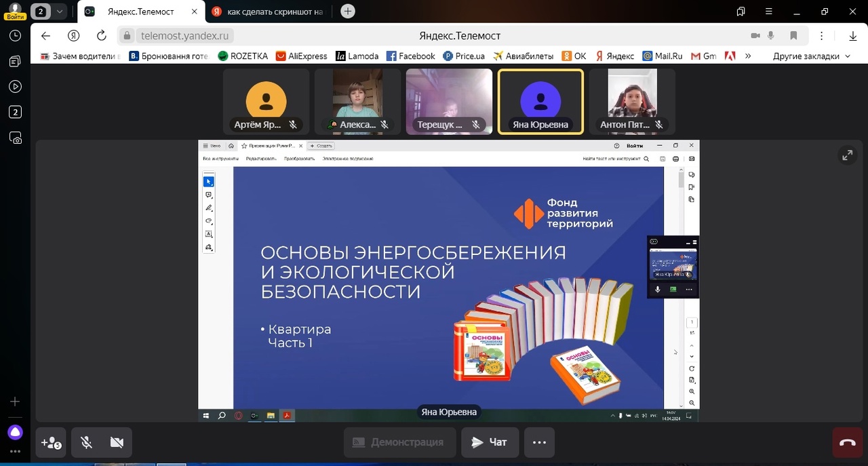Image resolution: width=868 pixels, height=466 pixels.
Task: Open the Yandex home Я button
Action: (74, 36)
